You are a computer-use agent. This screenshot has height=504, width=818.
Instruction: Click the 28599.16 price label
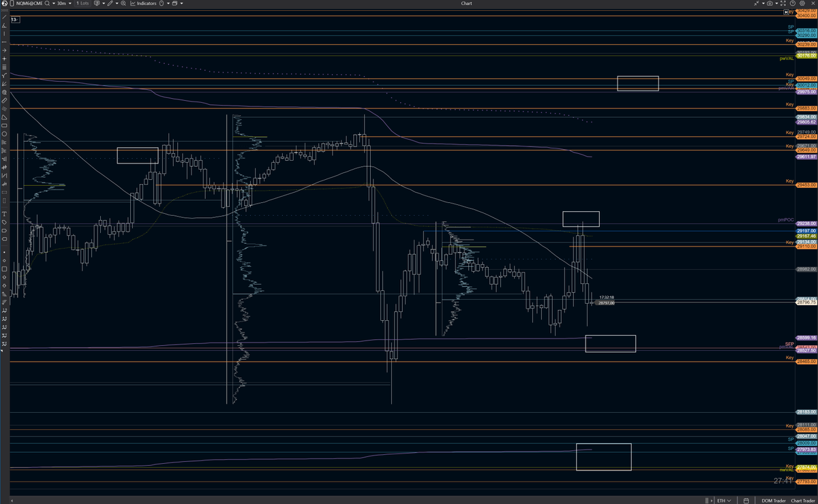point(806,337)
